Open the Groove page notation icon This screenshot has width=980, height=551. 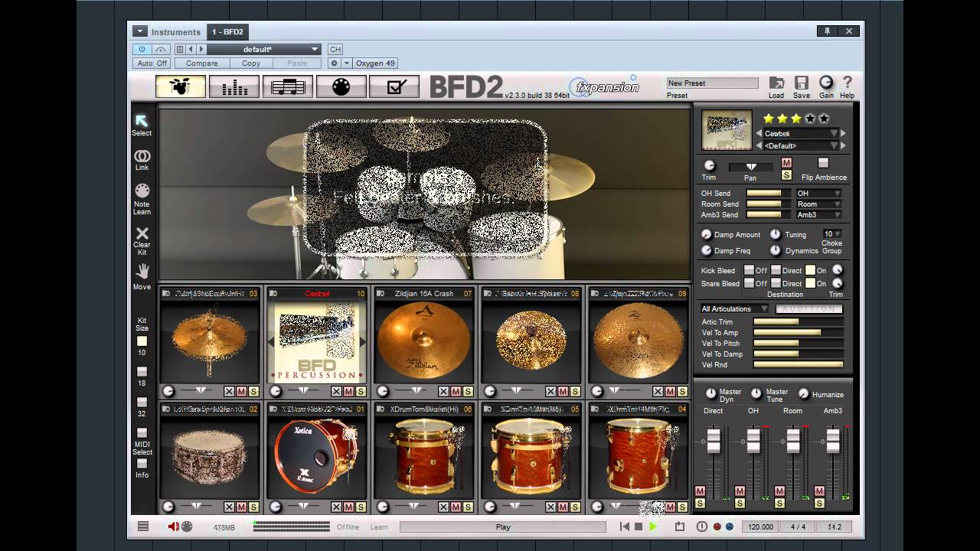(287, 86)
